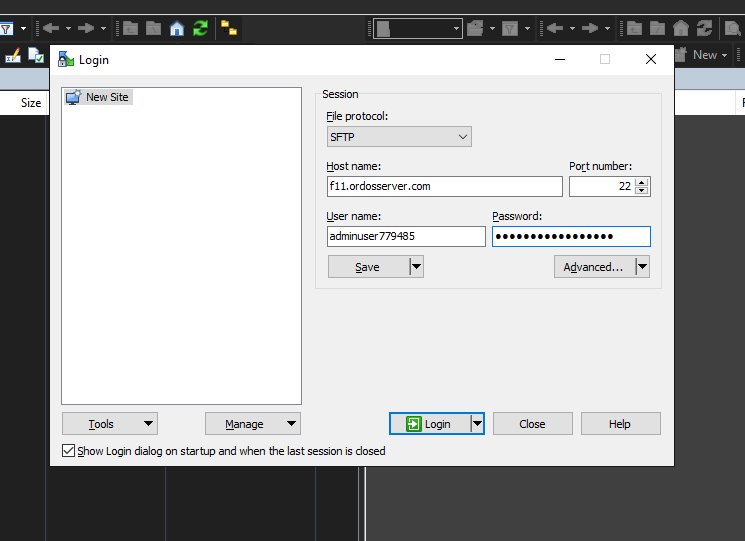Viewport: 745px width, 541px height.
Task: Click the Save button
Action: pyautogui.click(x=368, y=267)
